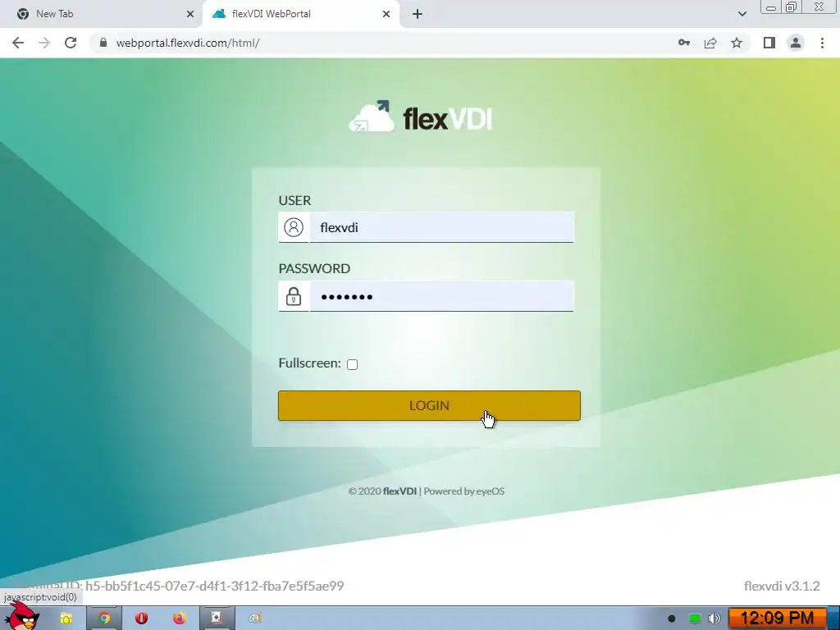Click the green network tray icon
Viewport: 840px width, 630px height.
(x=694, y=619)
